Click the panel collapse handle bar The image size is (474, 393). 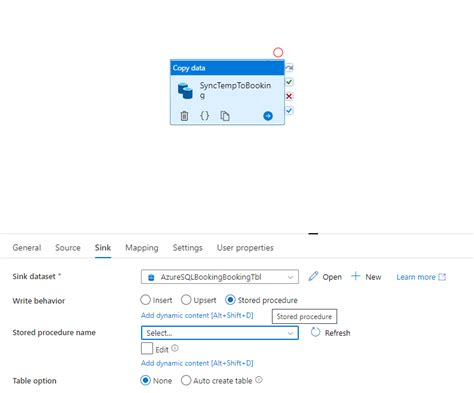(313, 234)
